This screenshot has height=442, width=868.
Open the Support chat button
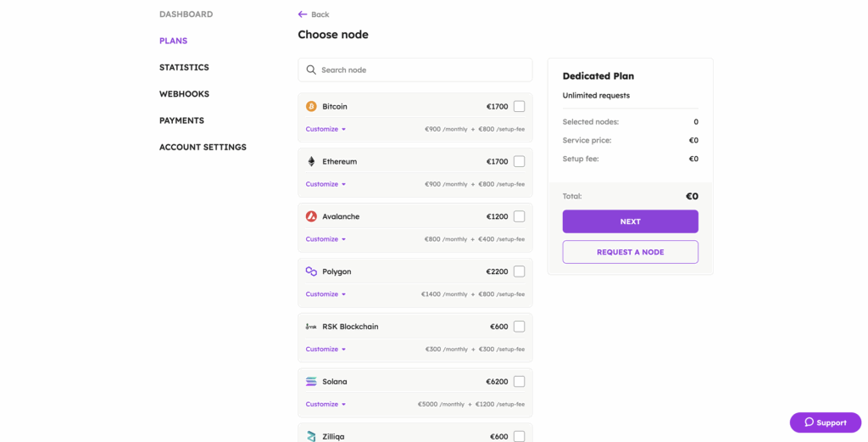tap(825, 422)
